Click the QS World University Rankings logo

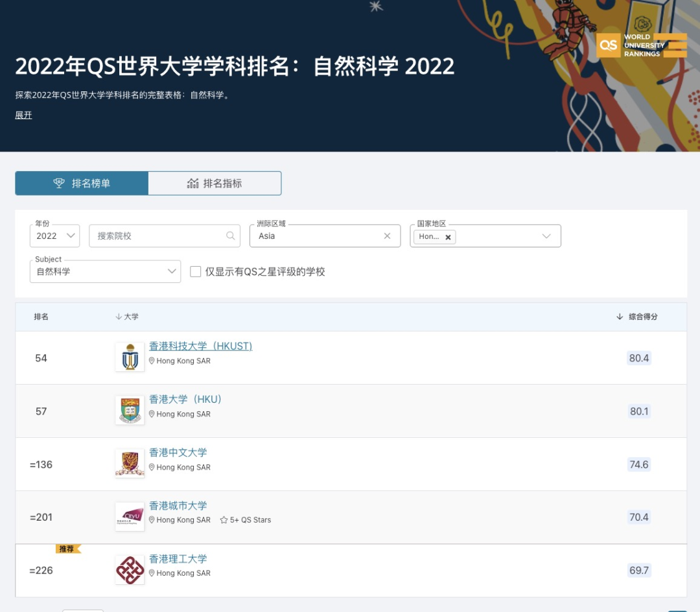(642, 45)
